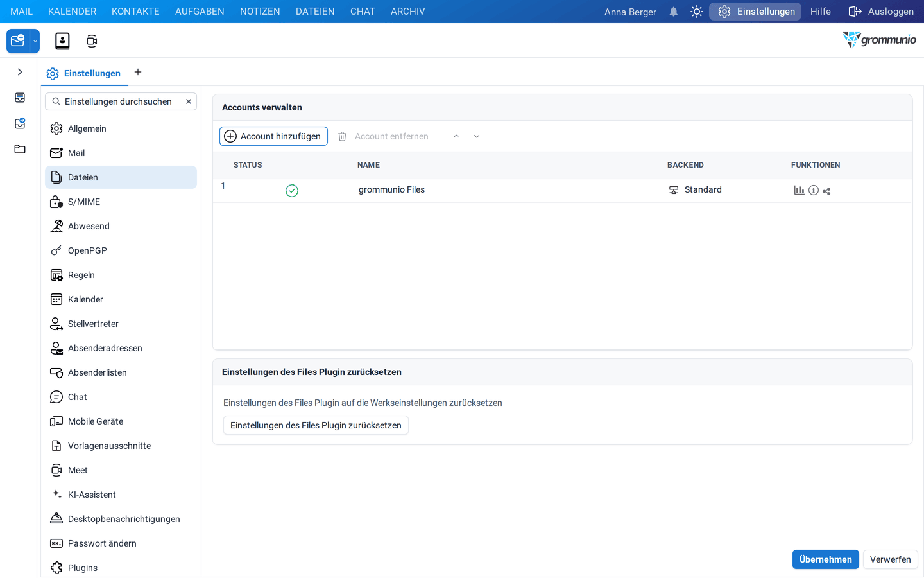
Task: Go to KI-Assistent settings
Action: click(121, 495)
